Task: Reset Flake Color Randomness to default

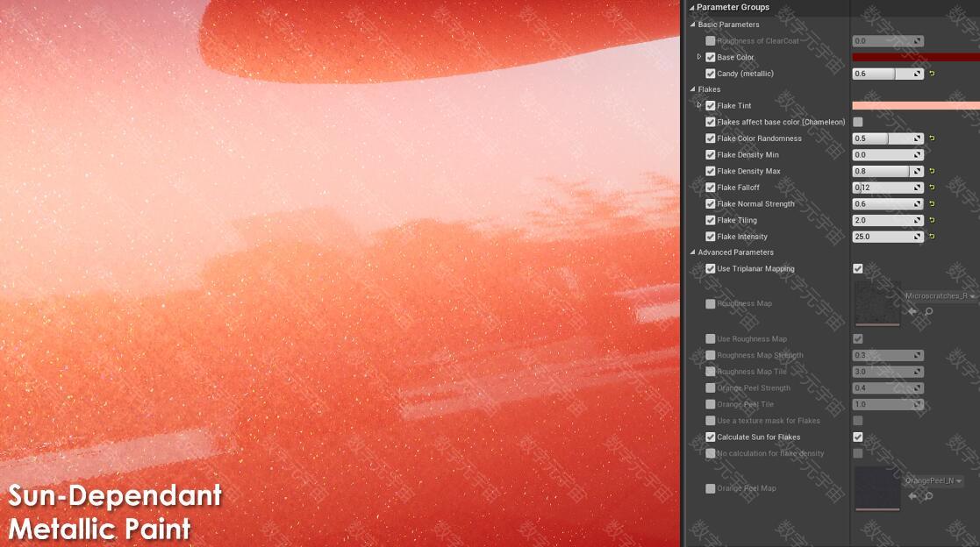Action: click(x=932, y=139)
